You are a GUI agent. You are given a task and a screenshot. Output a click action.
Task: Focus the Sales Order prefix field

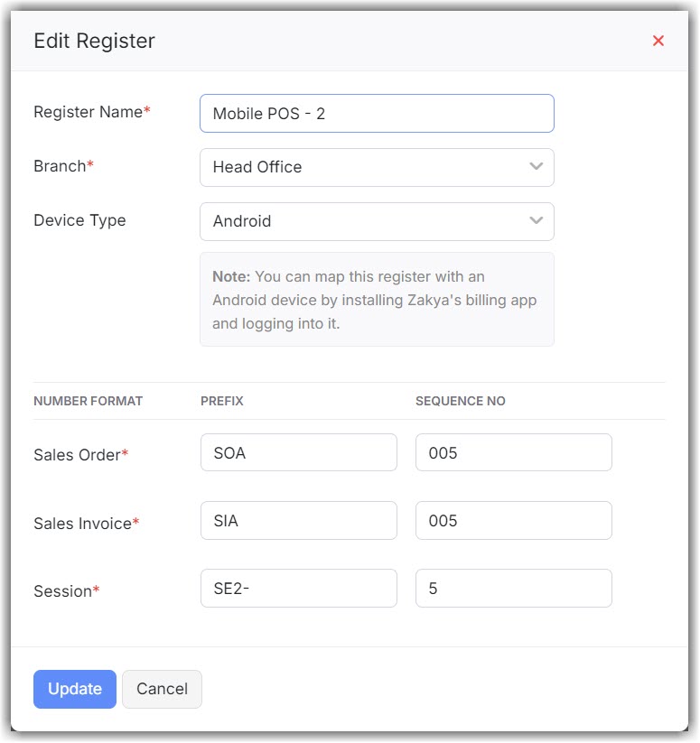pos(298,452)
